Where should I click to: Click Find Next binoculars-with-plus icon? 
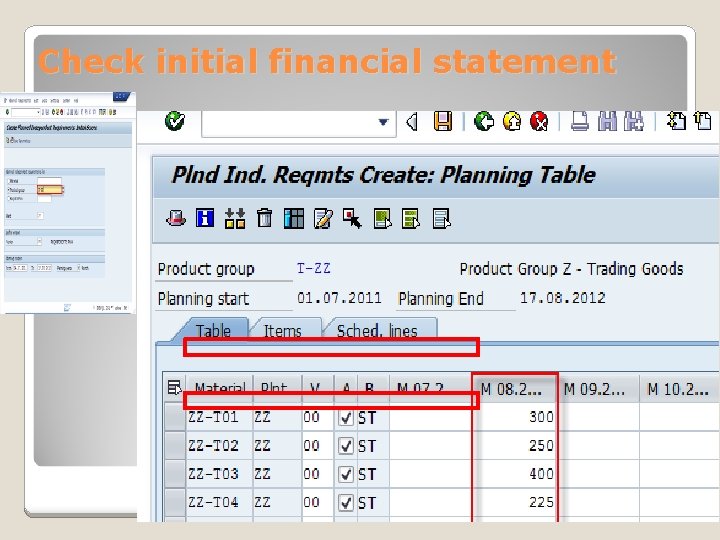click(x=634, y=122)
